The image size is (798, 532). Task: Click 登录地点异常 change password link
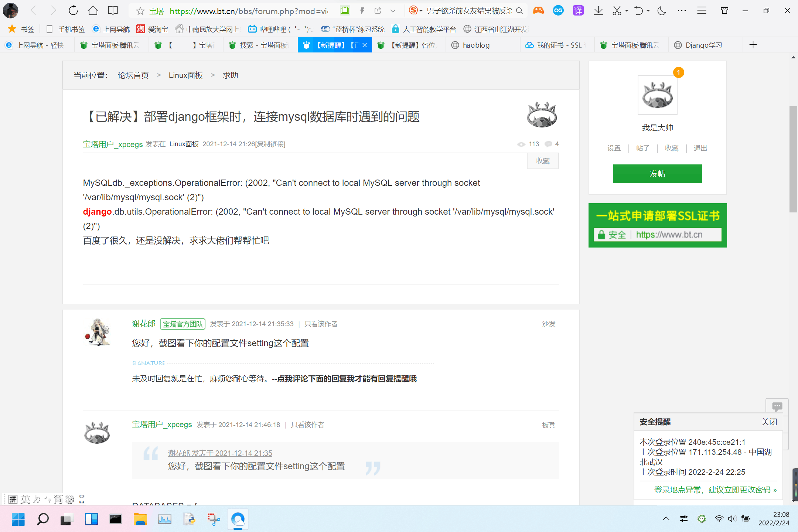point(715,490)
